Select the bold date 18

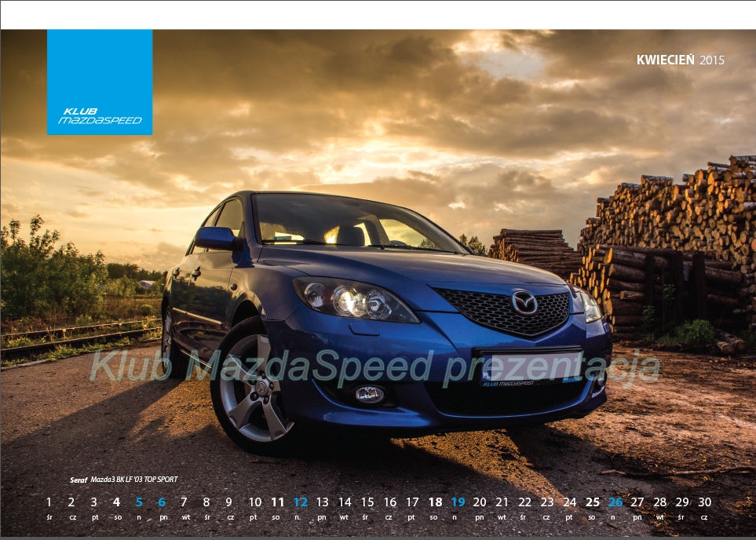click(x=435, y=502)
